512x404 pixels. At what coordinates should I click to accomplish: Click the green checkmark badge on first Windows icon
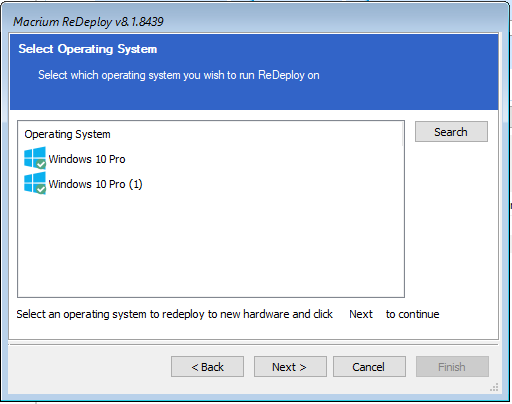tap(41, 164)
